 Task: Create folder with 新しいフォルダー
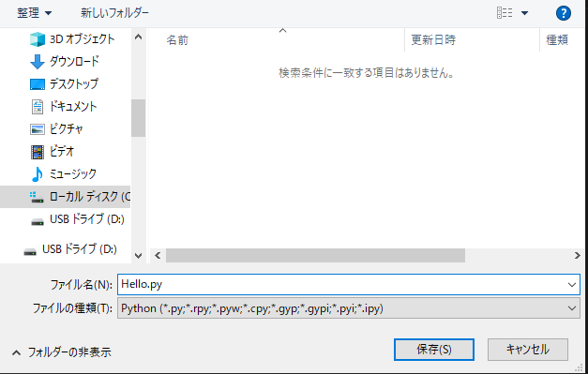point(114,13)
